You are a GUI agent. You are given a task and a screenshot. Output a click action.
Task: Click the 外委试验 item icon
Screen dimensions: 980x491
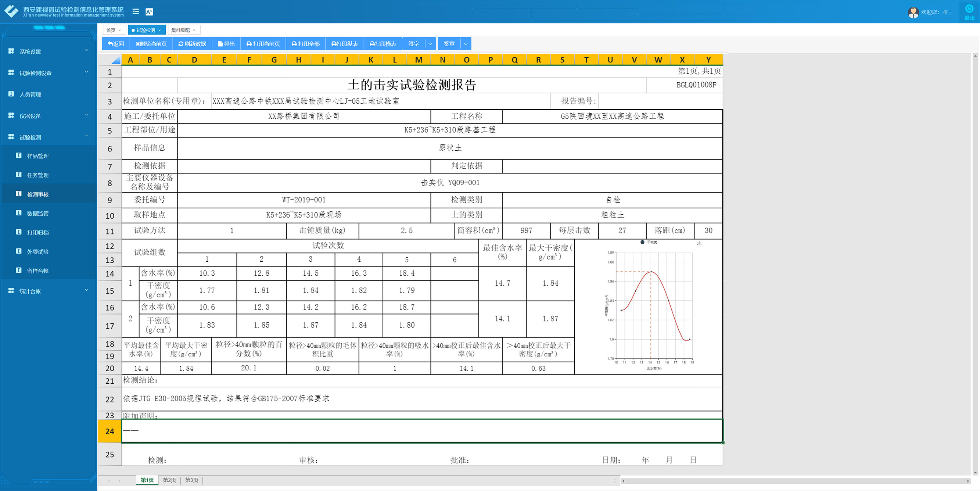click(19, 251)
